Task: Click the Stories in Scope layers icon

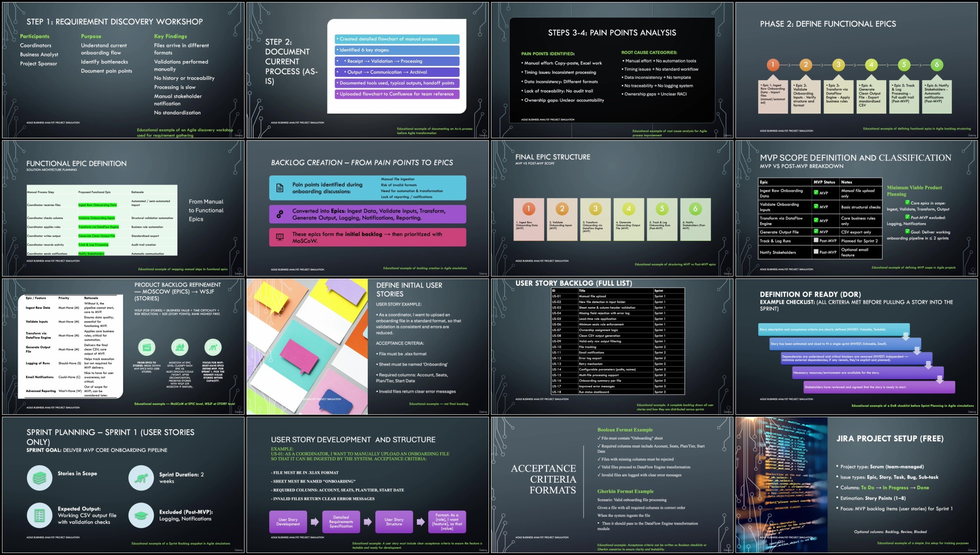Action: [x=40, y=478]
